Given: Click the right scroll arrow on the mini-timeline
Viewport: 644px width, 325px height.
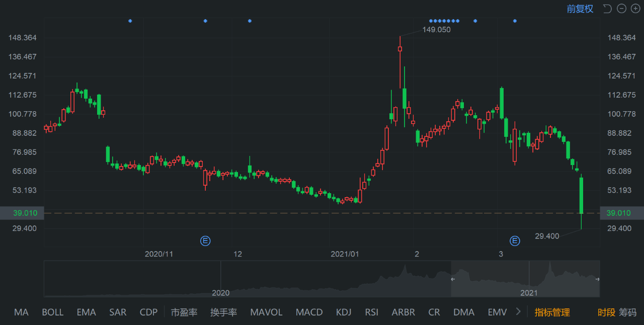Looking at the screenshot, I should click(598, 278).
